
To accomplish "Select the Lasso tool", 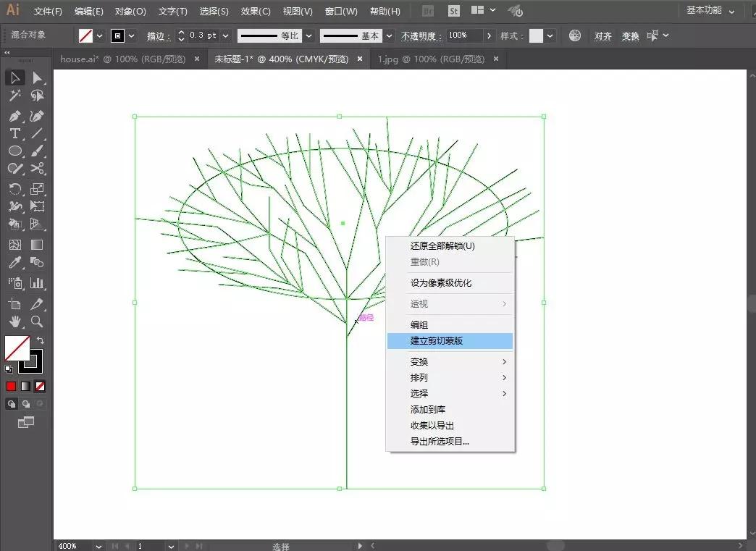I will (x=37, y=96).
